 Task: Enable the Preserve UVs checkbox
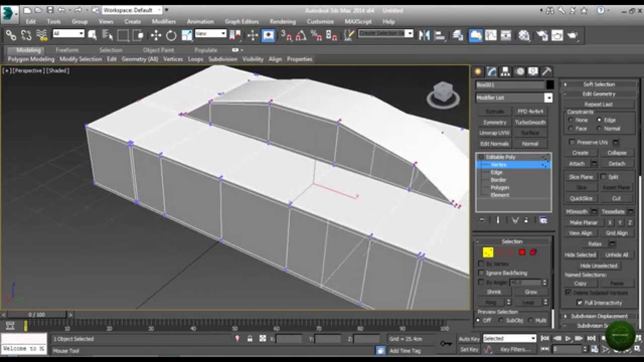click(572, 142)
